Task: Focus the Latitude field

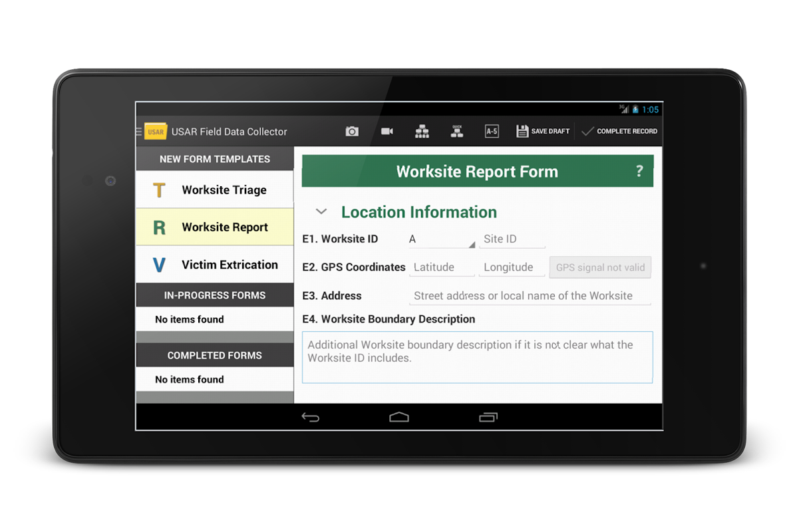Action: point(442,267)
